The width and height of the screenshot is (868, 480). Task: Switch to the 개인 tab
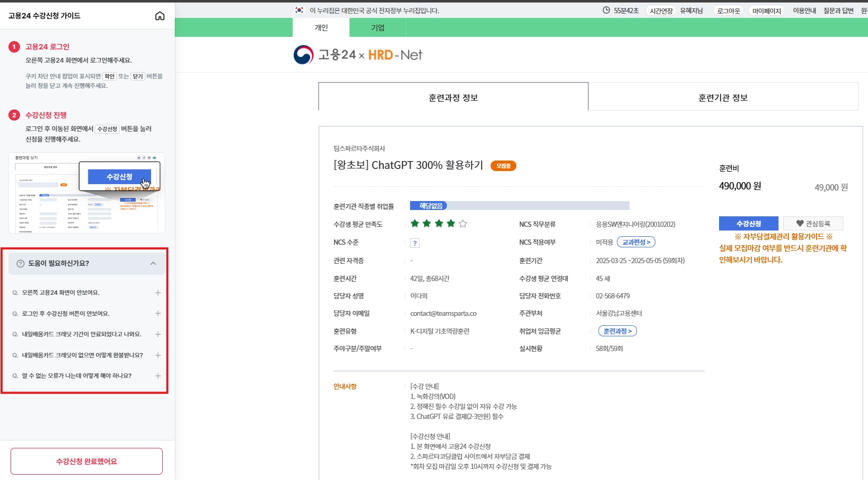321,27
